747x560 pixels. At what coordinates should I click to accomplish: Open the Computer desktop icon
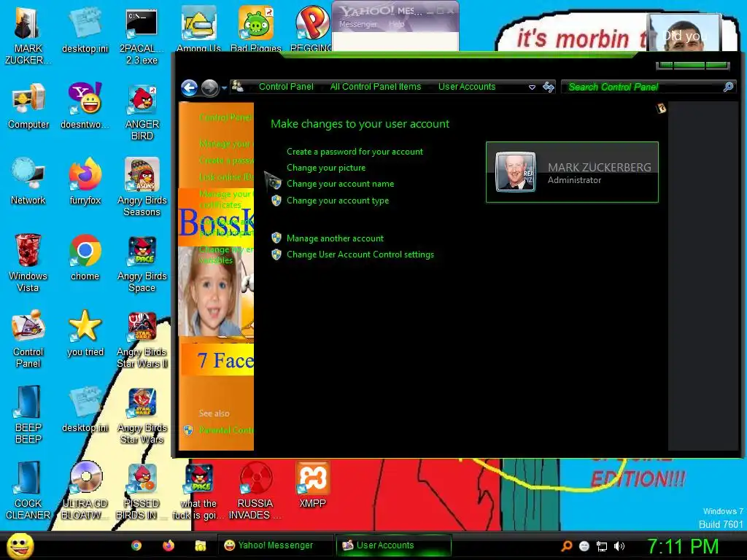(x=28, y=106)
